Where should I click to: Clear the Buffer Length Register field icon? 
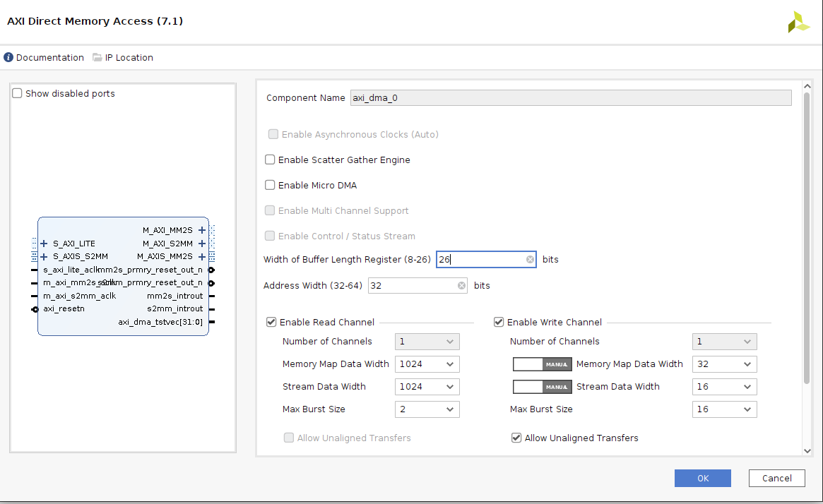pyautogui.click(x=530, y=260)
